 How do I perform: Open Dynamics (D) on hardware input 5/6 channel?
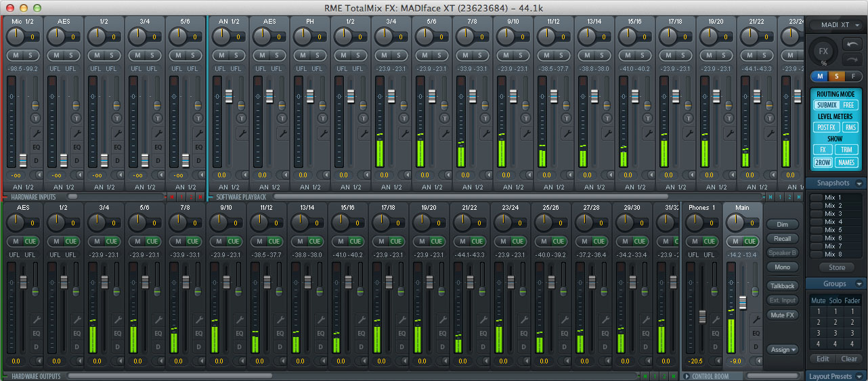(x=198, y=160)
